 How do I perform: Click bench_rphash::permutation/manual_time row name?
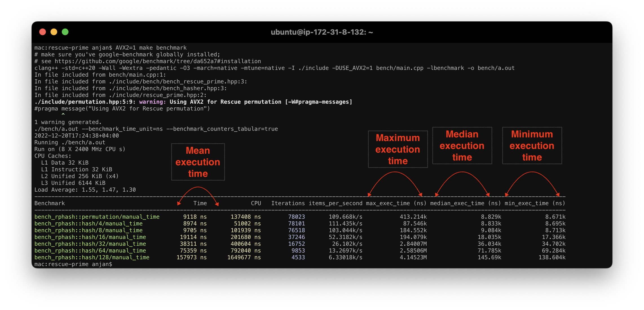pyautogui.click(x=97, y=217)
